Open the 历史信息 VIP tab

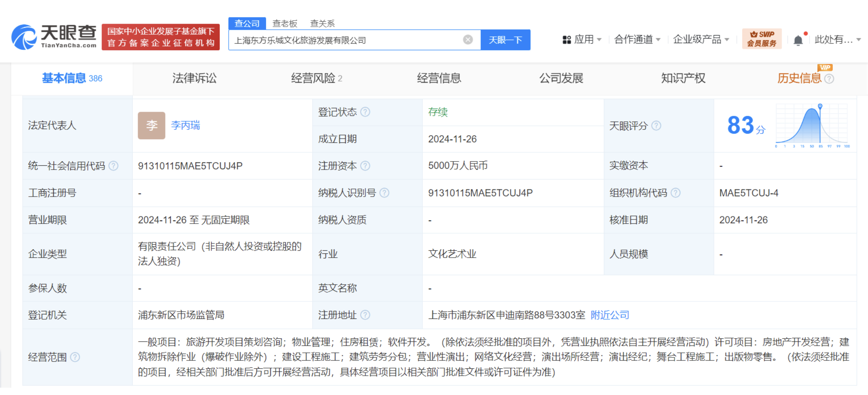point(799,79)
